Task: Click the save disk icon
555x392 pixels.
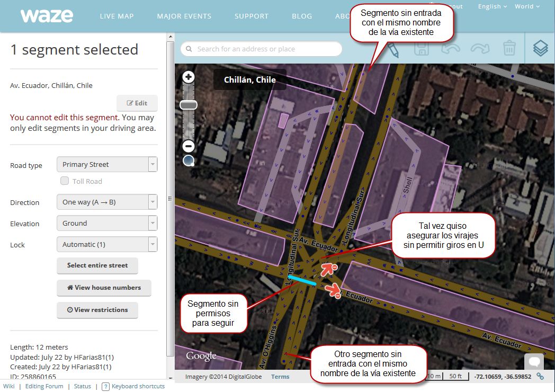Action: tap(421, 49)
